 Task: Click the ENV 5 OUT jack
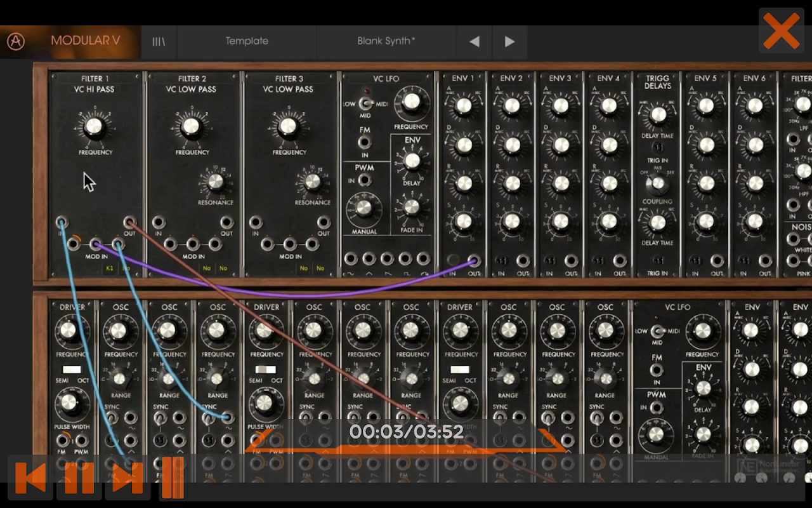(716, 260)
